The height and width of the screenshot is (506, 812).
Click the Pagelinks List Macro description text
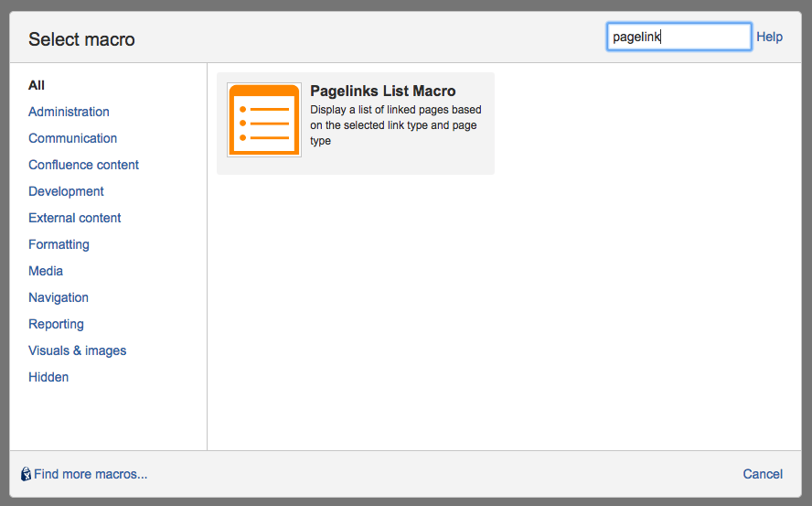395,125
